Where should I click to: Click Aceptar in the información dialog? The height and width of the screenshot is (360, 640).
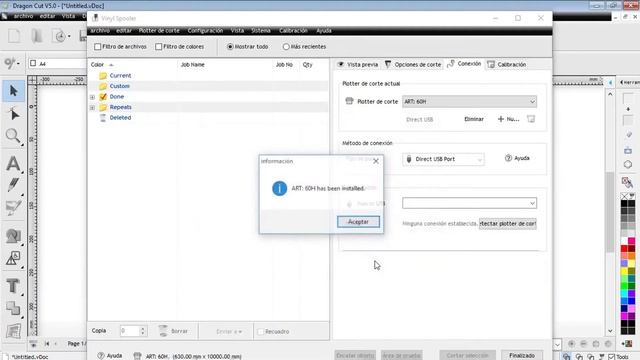[x=358, y=222]
